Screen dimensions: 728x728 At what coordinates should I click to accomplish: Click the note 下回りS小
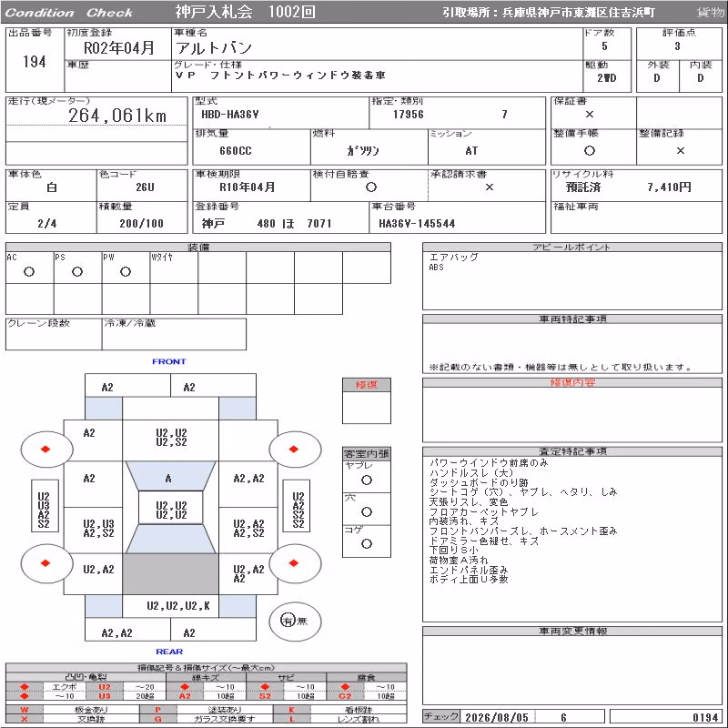453,551
